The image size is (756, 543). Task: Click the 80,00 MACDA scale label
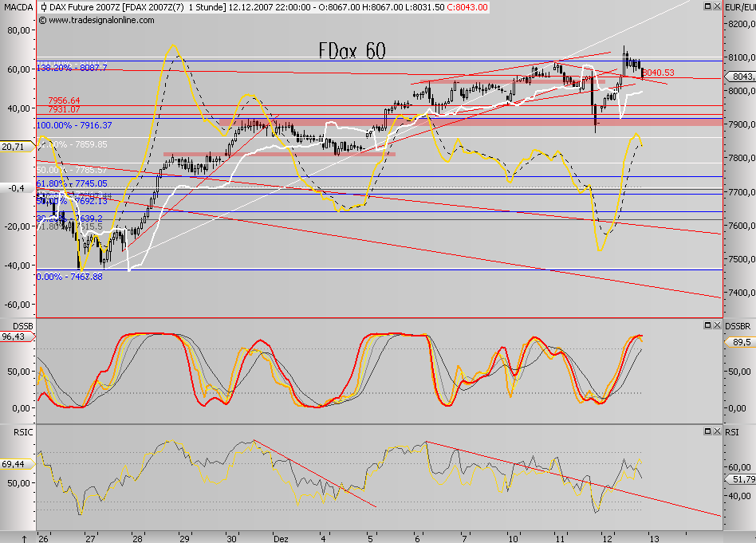(x=19, y=30)
